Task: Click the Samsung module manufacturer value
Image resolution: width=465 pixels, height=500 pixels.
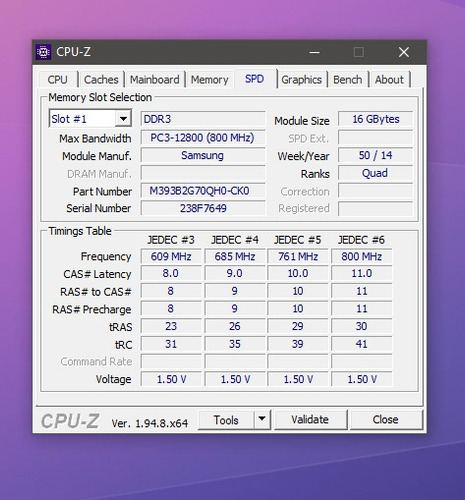Action: click(x=203, y=155)
